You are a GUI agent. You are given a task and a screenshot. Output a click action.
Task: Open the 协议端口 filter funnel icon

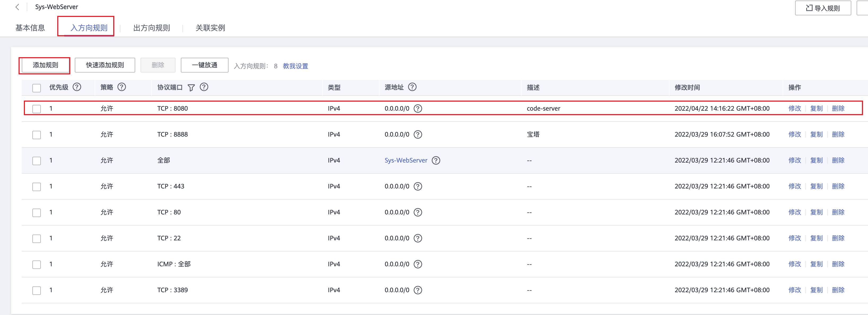pos(191,88)
